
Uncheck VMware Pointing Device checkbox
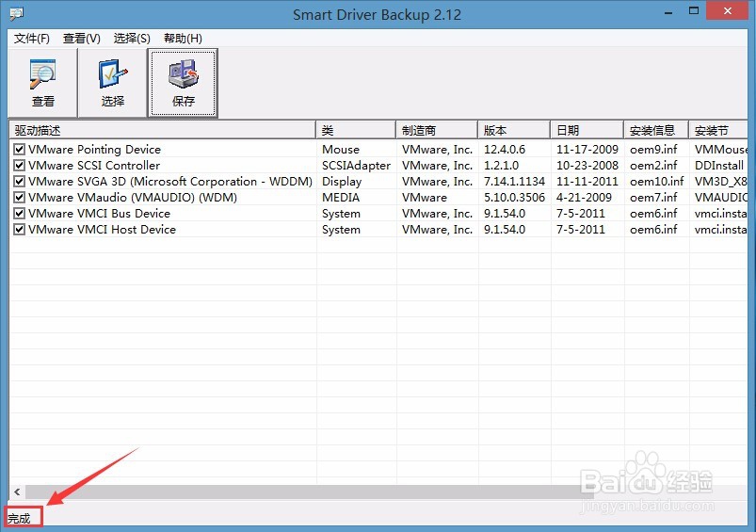pyautogui.click(x=19, y=149)
